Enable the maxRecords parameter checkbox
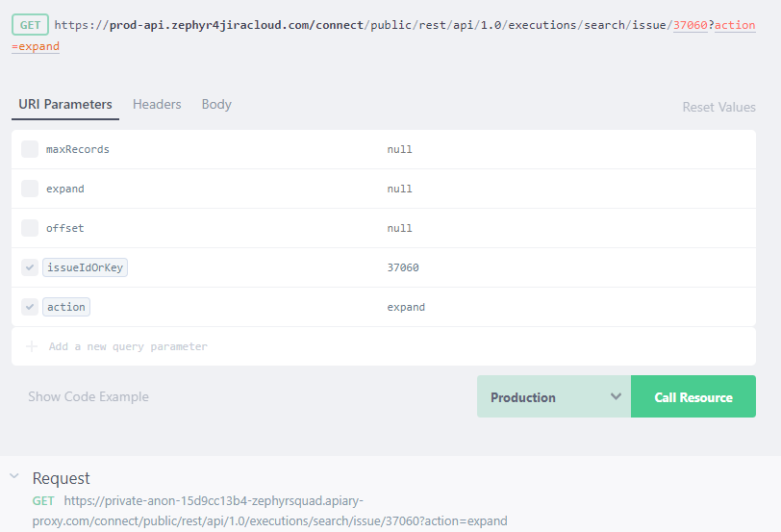The image size is (781, 532). [x=30, y=149]
